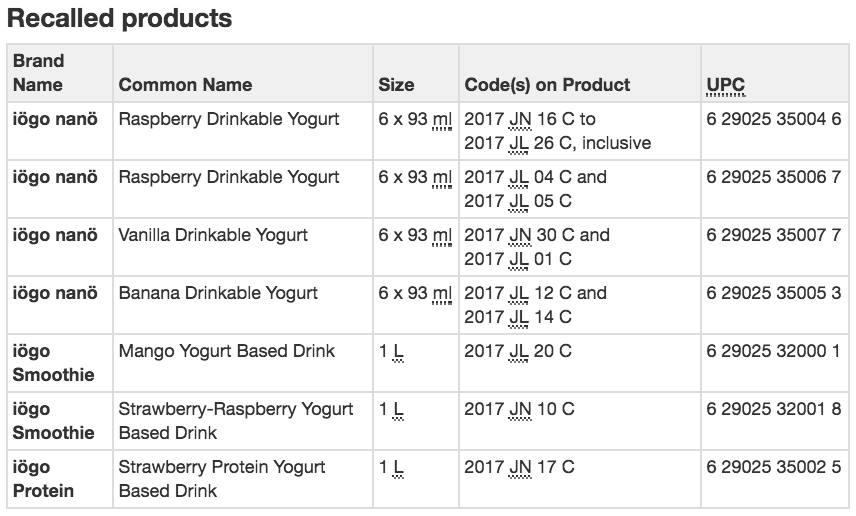Click the Banana Drinkable Yogurt cell
Image resolution: width=856 pixels, height=516 pixels.
pyautogui.click(x=218, y=293)
